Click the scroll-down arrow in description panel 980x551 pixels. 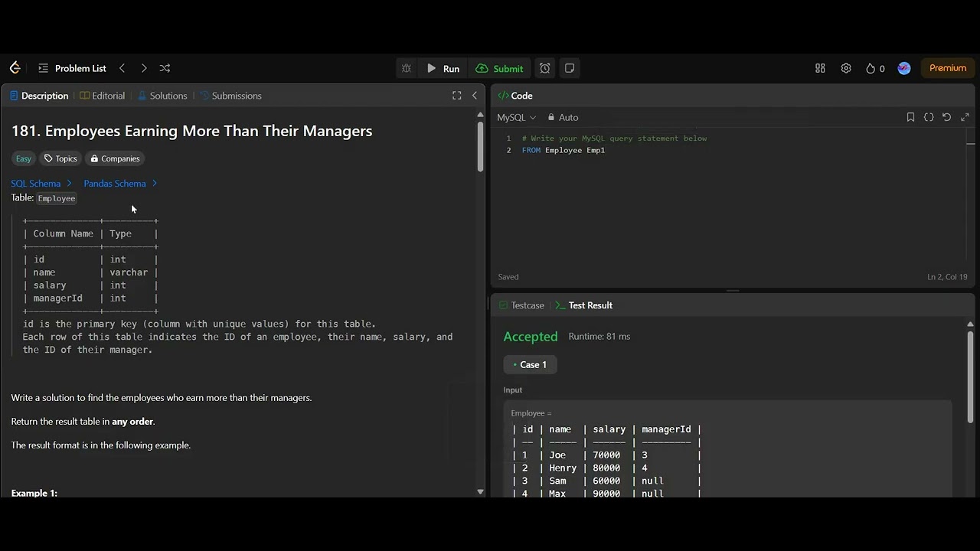pyautogui.click(x=480, y=492)
